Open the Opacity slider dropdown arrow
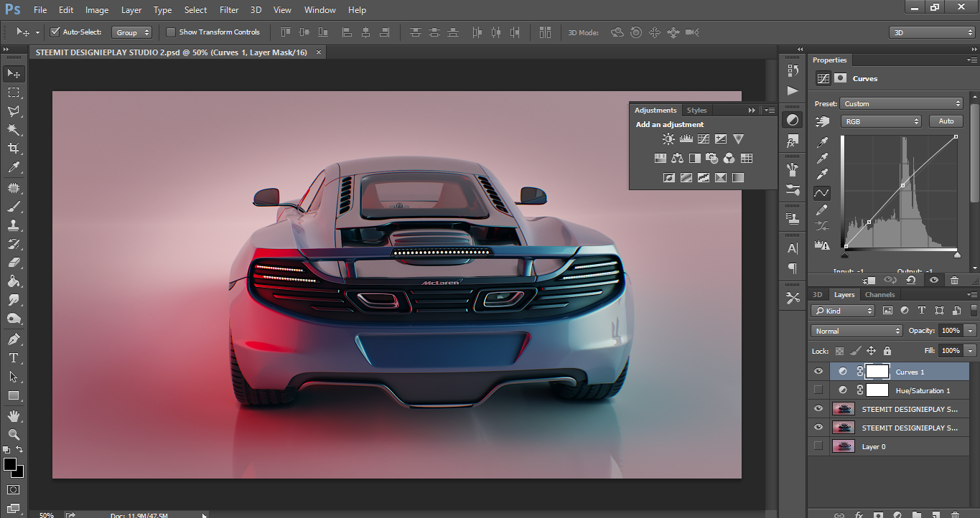This screenshot has height=518, width=980. pos(971,331)
